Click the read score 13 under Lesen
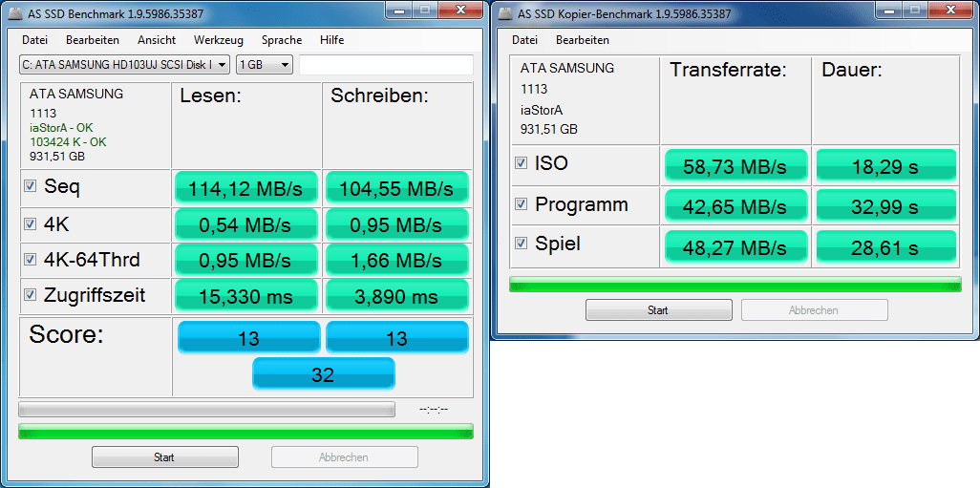Image resolution: width=980 pixels, height=488 pixels. 248,337
